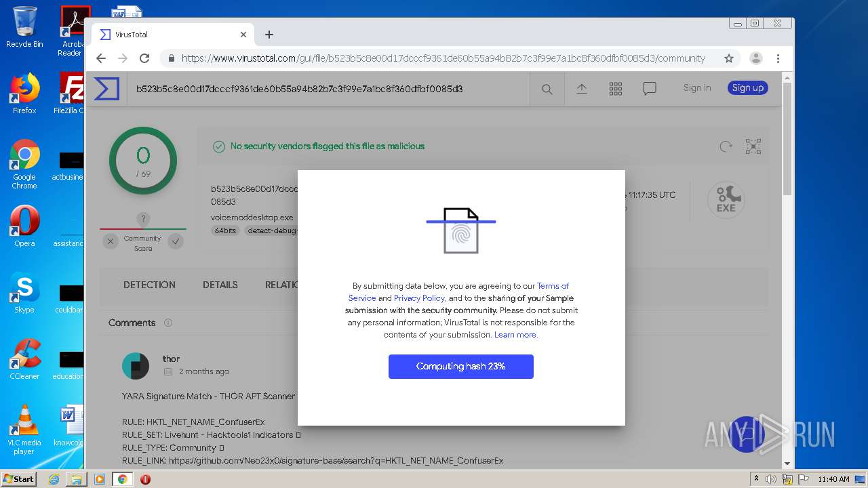Click Chrome back arrow
Viewport: 868px width, 488px height.
(101, 58)
